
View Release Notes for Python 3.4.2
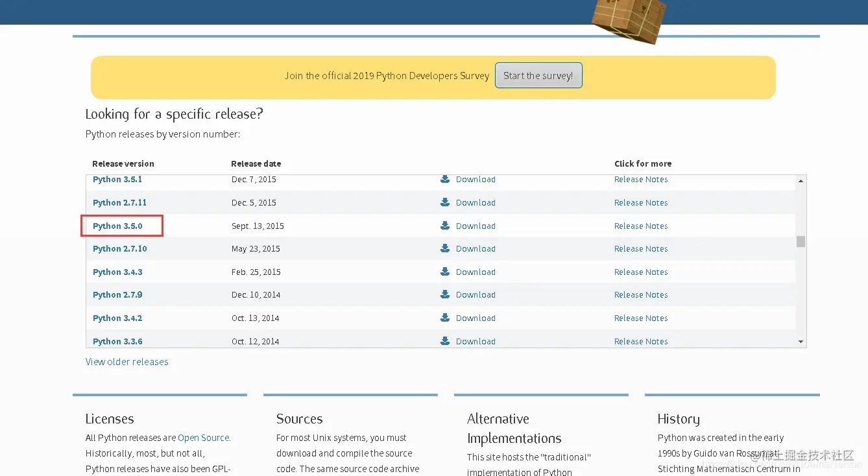641,318
